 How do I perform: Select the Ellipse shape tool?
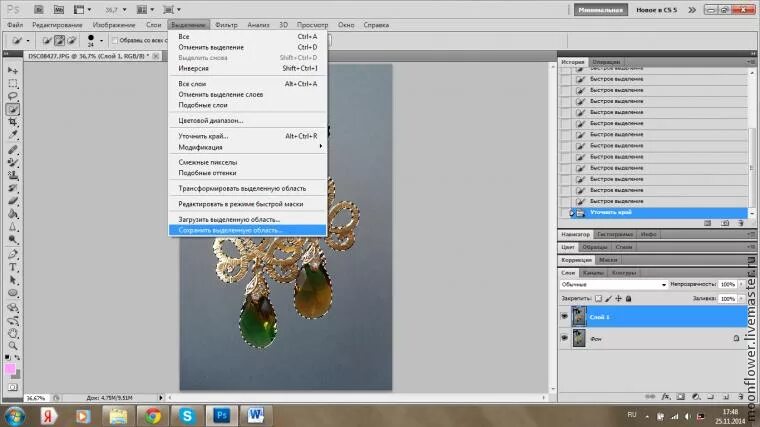13,293
